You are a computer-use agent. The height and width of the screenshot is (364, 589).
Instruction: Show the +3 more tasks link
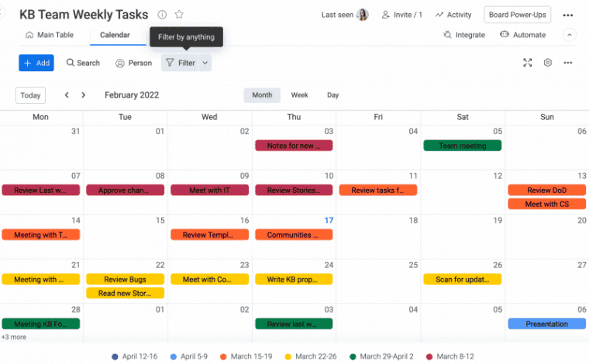(x=14, y=337)
